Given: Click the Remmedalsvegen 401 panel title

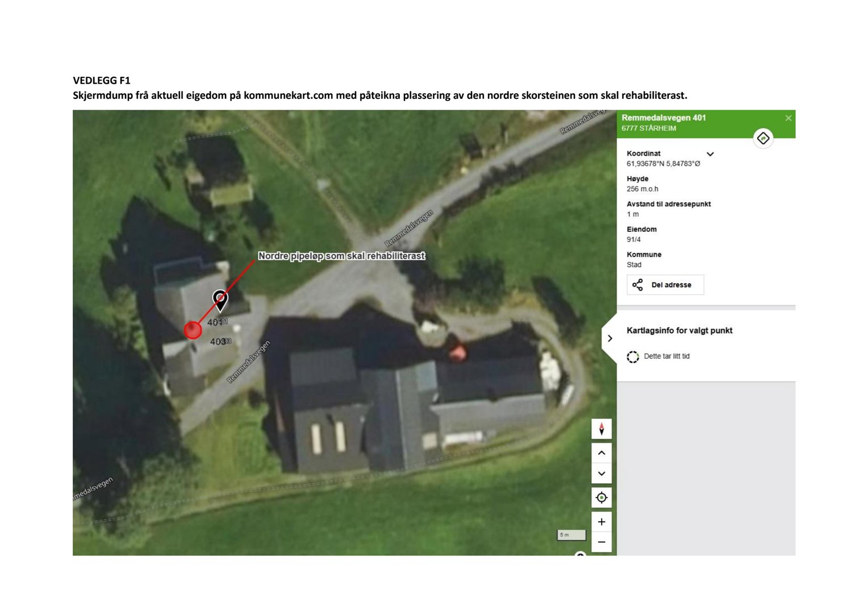Looking at the screenshot, I should (663, 118).
